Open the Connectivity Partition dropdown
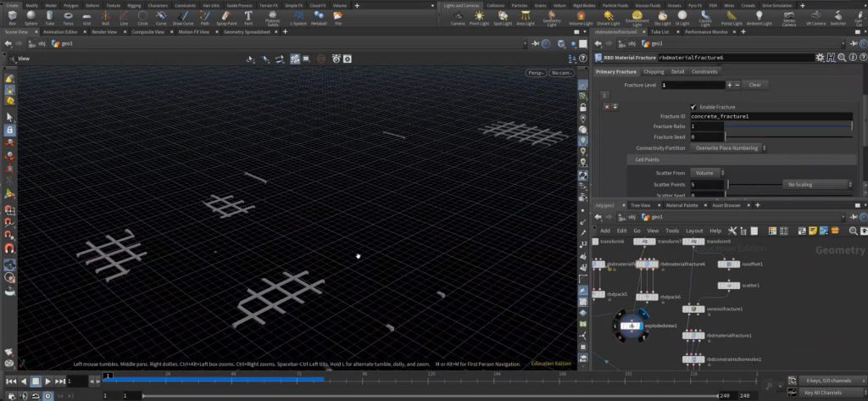The height and width of the screenshot is (401, 868). 728,148
